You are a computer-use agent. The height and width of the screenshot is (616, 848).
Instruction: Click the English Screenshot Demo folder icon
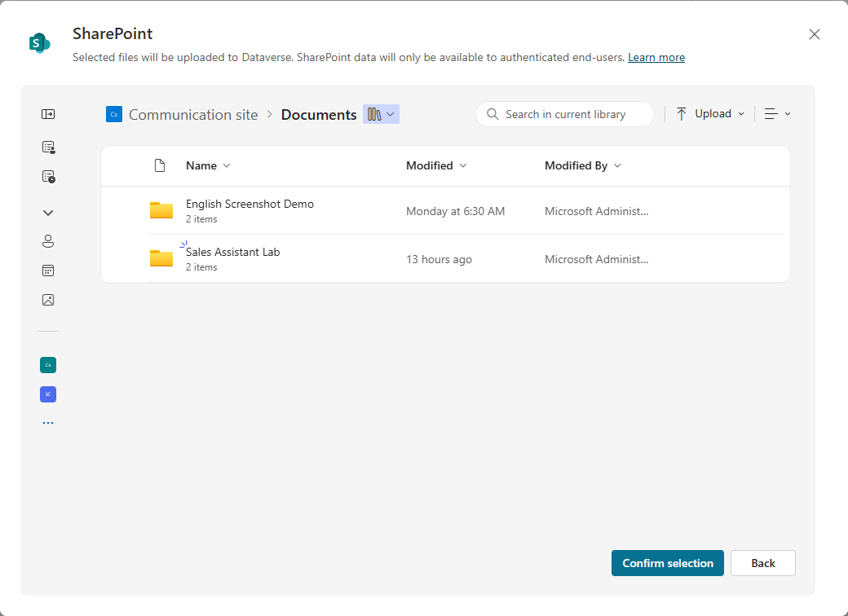(x=161, y=210)
